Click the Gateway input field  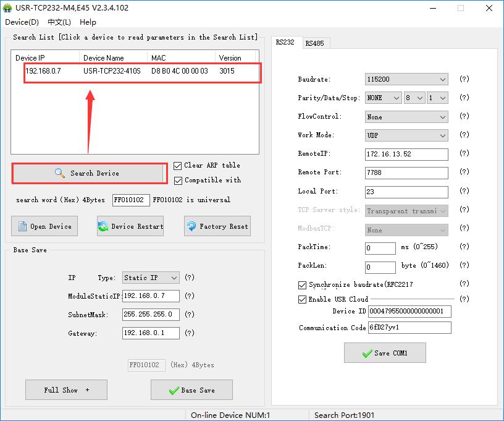coord(151,333)
